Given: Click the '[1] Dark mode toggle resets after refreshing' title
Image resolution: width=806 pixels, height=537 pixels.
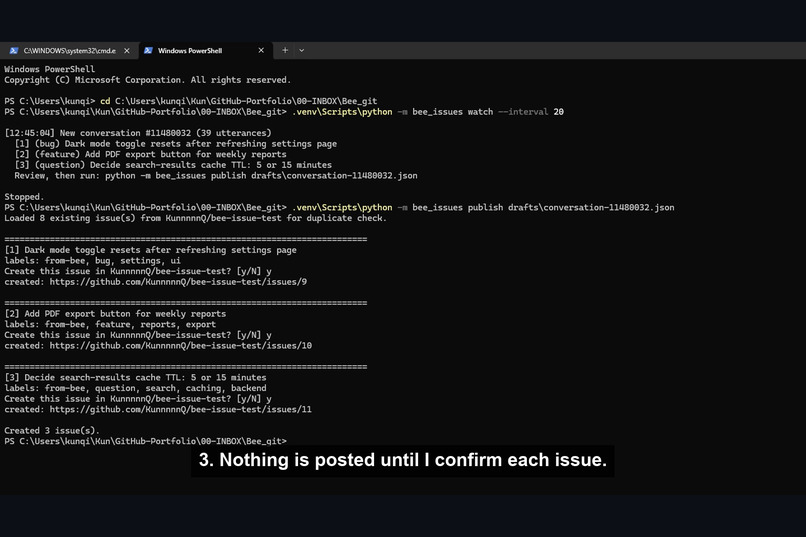Looking at the screenshot, I should [x=151, y=250].
